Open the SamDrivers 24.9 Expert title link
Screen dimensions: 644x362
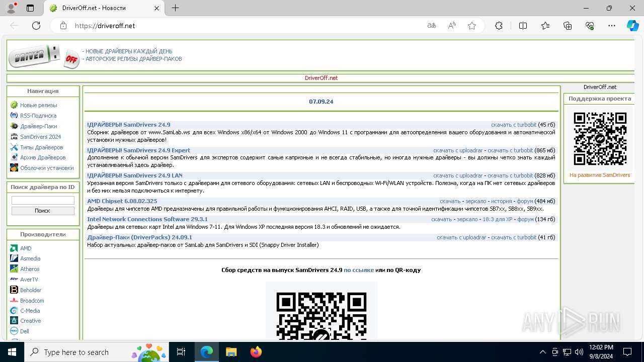(139, 150)
